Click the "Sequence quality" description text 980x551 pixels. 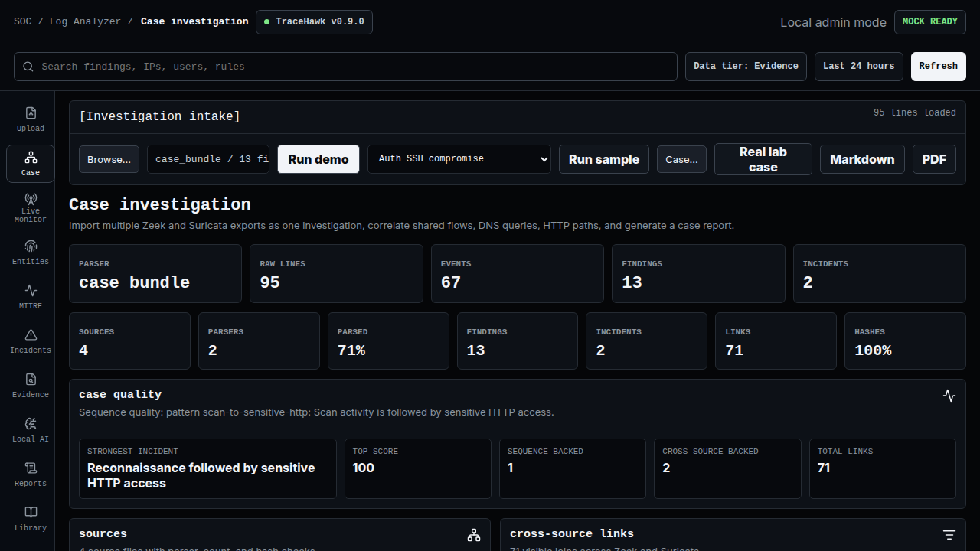(316, 412)
